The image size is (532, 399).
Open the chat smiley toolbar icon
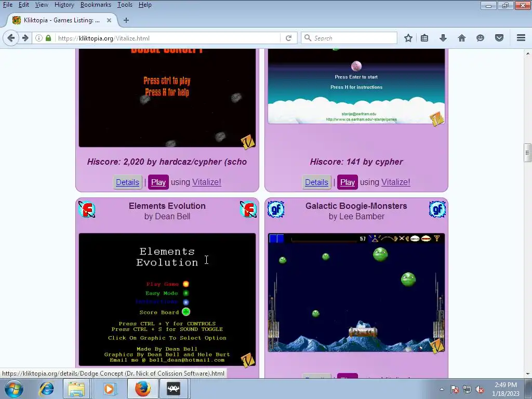coord(480,38)
